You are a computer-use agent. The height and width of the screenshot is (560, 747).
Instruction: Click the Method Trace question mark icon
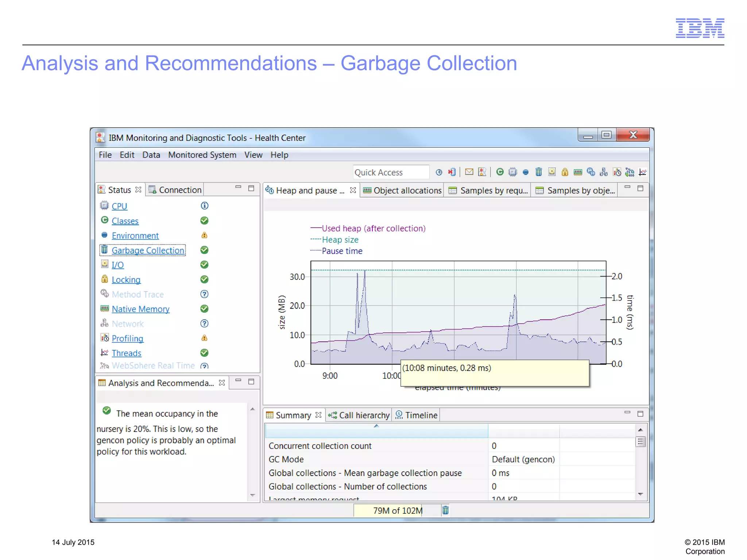click(x=205, y=294)
